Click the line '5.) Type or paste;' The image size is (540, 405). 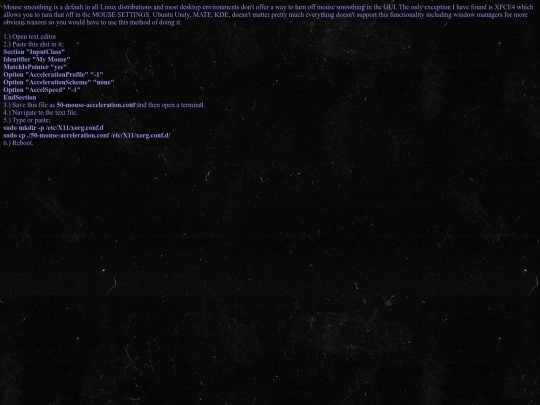pos(27,120)
